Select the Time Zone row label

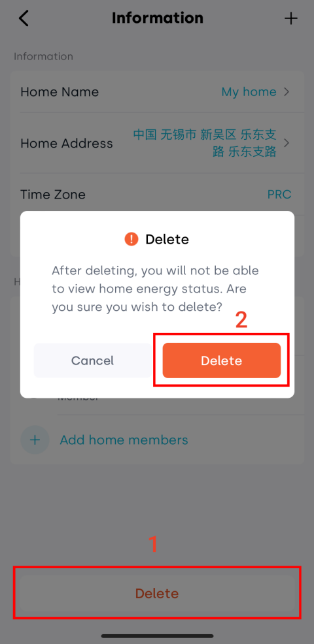[x=53, y=194]
